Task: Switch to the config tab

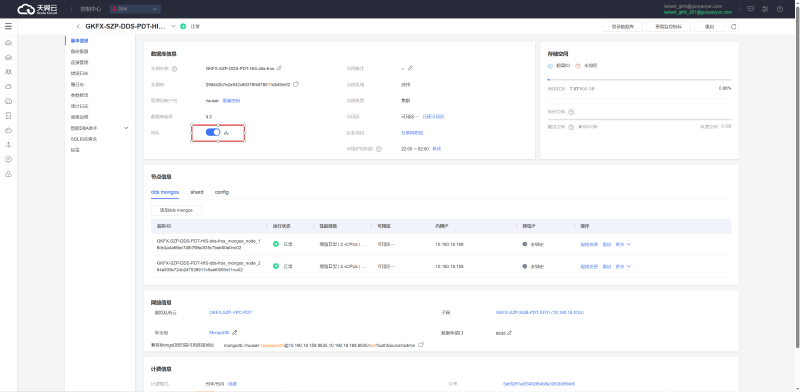Action: [221, 192]
